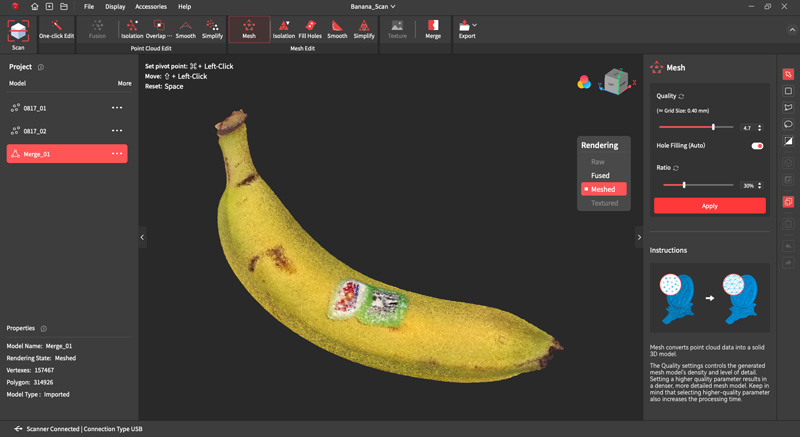The width and height of the screenshot is (800, 437).
Task: Open options menu for 0817_02
Action: pos(117,131)
